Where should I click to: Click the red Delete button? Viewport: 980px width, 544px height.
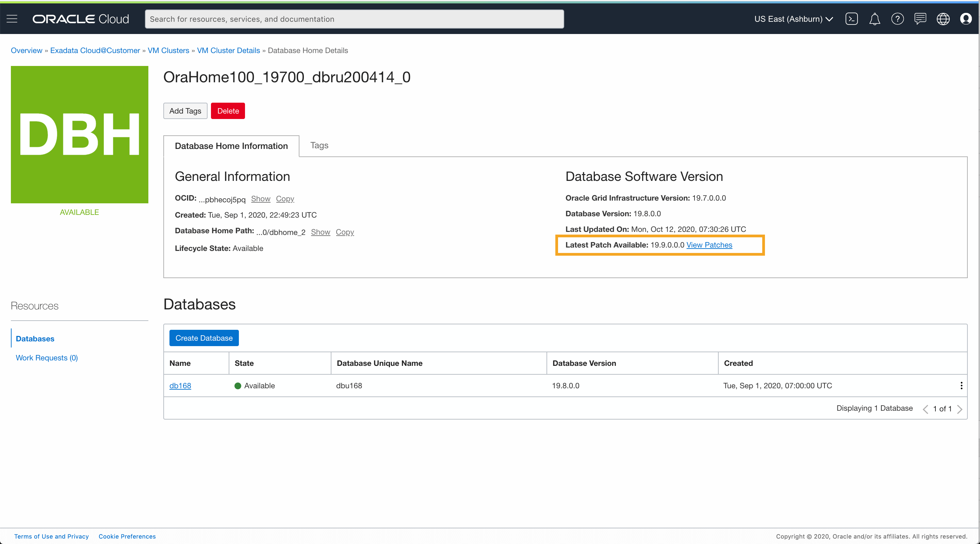click(x=228, y=111)
